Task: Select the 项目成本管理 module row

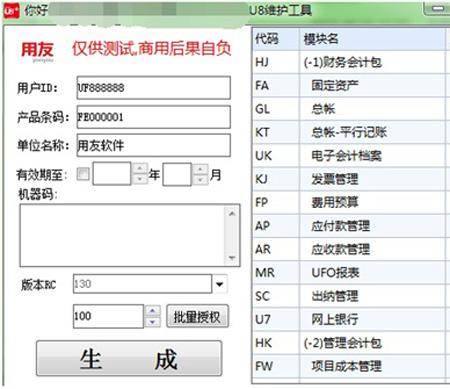Action: coord(349,366)
